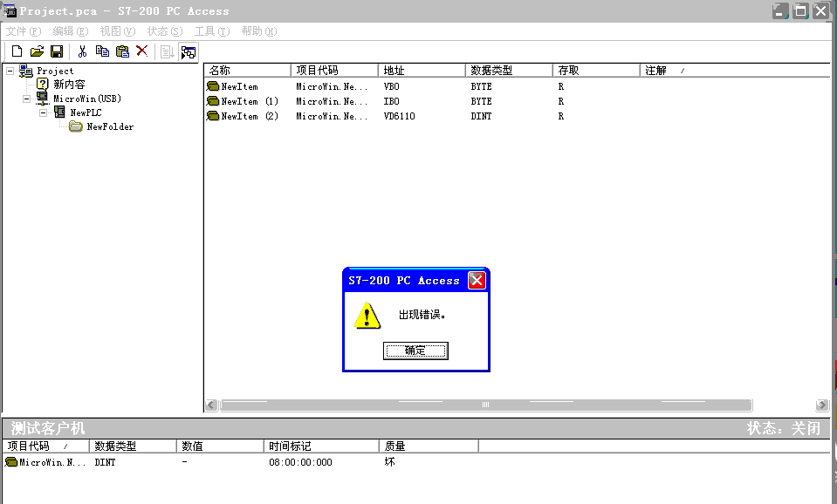Image resolution: width=837 pixels, height=504 pixels.
Task: Click the DINT type in item list
Action: (481, 116)
